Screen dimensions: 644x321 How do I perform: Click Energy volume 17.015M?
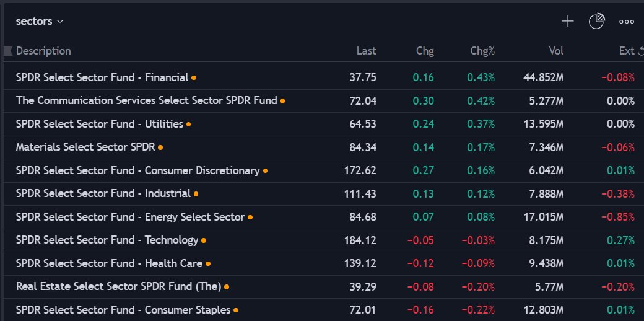coord(544,217)
